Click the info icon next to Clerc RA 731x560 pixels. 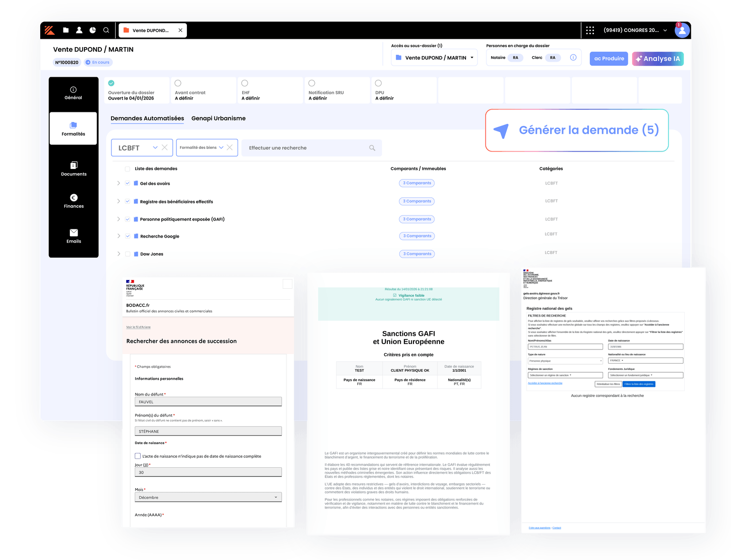pos(573,57)
